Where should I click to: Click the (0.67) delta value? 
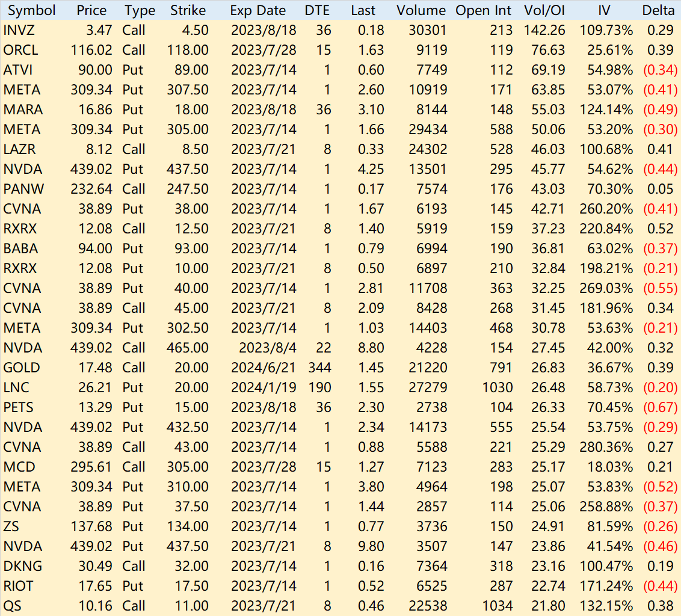(661, 407)
